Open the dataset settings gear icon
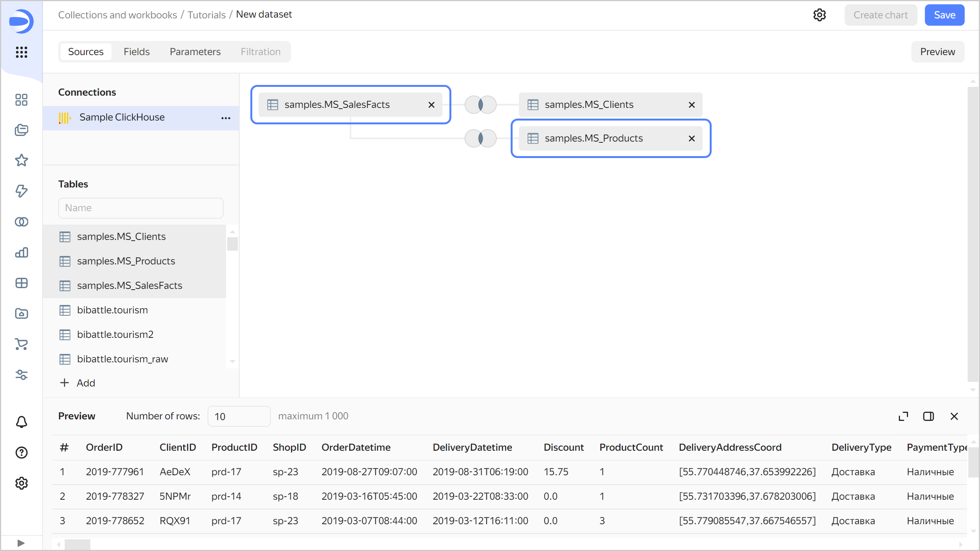This screenshot has width=980, height=551. coord(819,15)
